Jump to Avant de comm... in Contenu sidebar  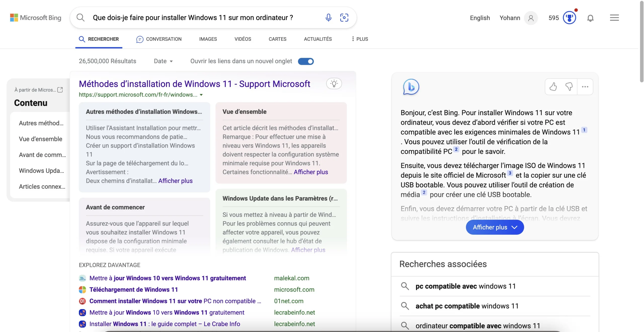[x=42, y=155]
